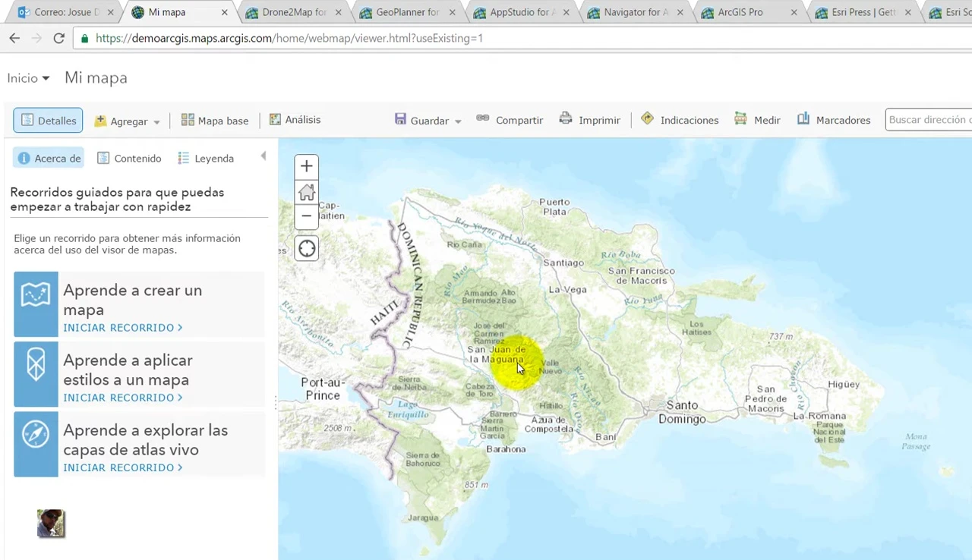Click the apply-styles tour icon
Viewport: 972px width, 560px height.
[x=36, y=373]
